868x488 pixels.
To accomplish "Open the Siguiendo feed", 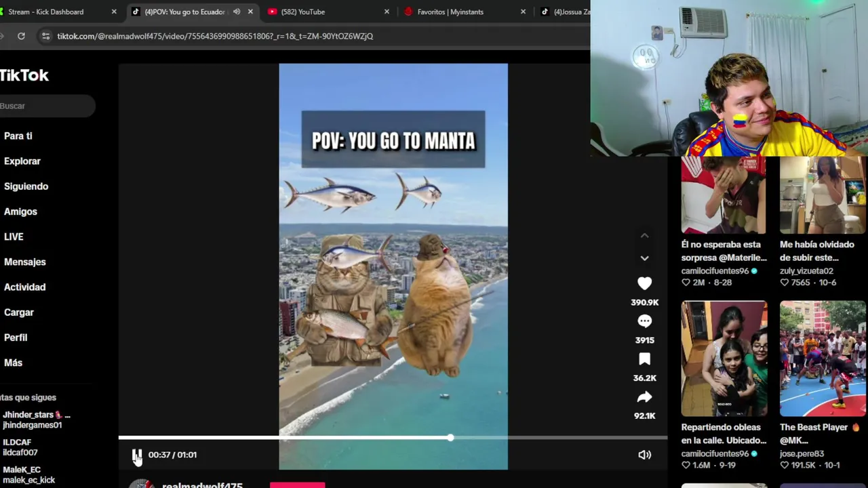I will (x=26, y=186).
